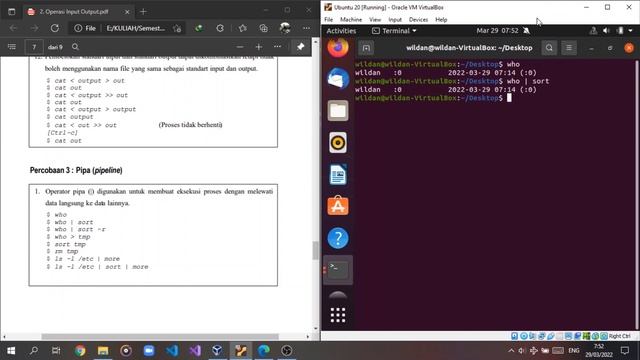The image size is (640, 360).
Task: Open Visual Studio Code taskbar icon
Action: click(x=172, y=351)
